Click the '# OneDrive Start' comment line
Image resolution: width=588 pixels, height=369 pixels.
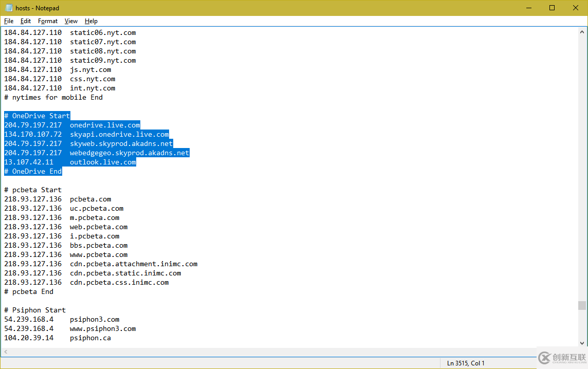pyautogui.click(x=37, y=116)
